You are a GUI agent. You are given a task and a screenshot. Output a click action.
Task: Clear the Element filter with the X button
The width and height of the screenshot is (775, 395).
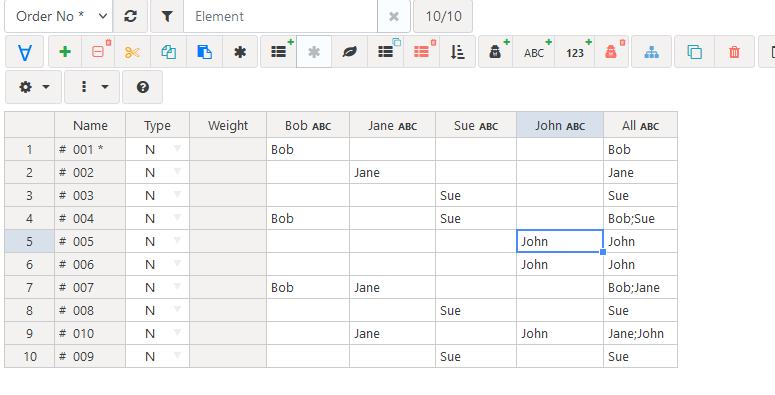393,16
